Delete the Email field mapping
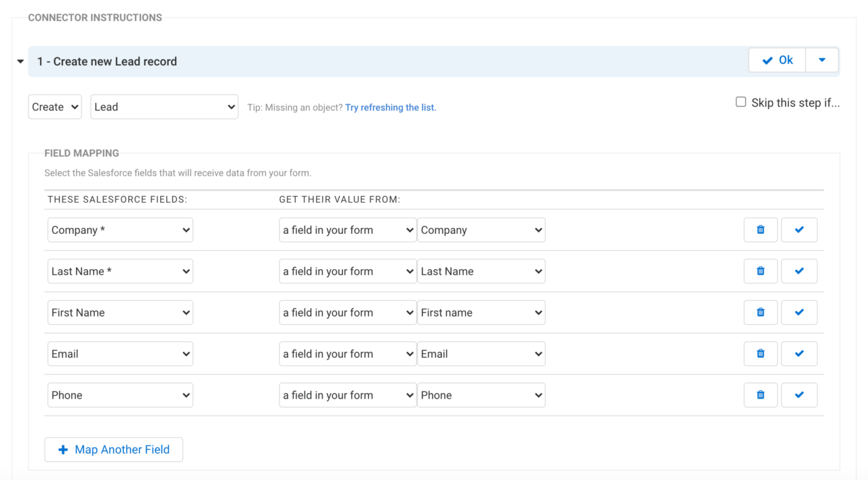Screen dimensions: 868x480 760,353
